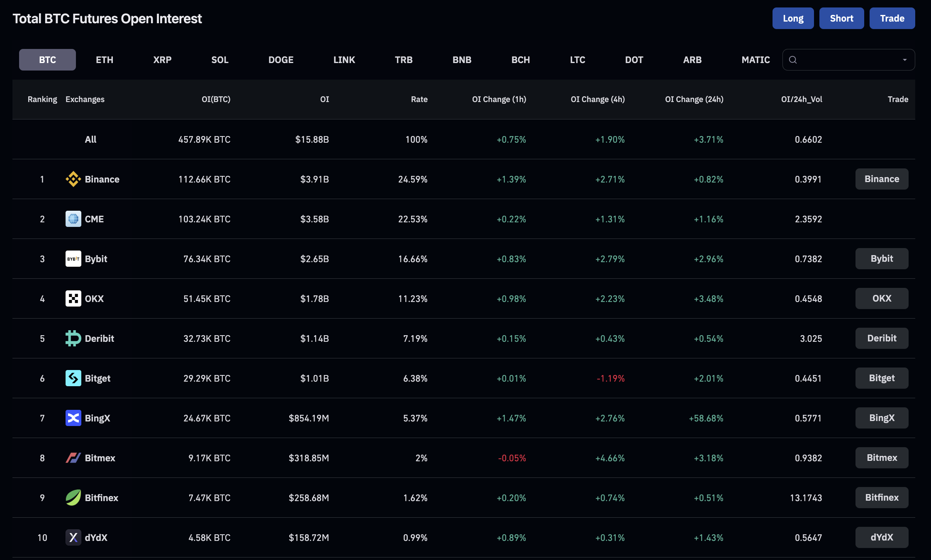
Task: Click the Deribit trade button
Action: (x=882, y=338)
